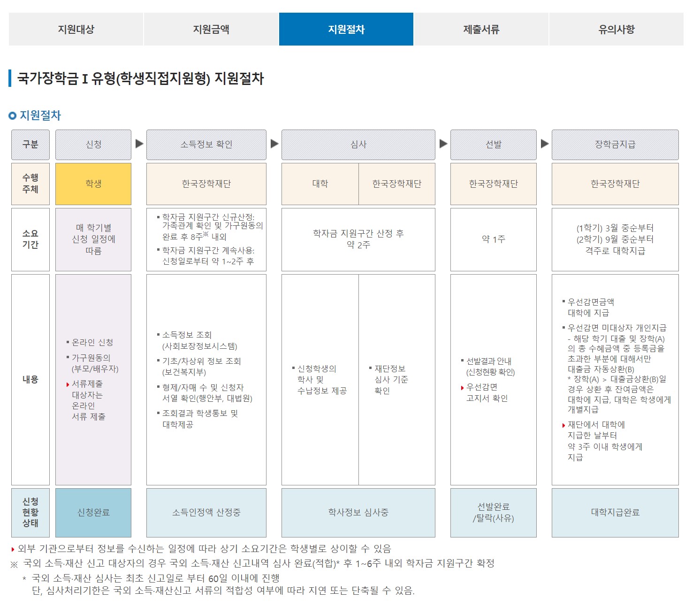Click the arrow between 소득정보 확인 and 심사
The height and width of the screenshot is (614, 700).
click(x=274, y=145)
